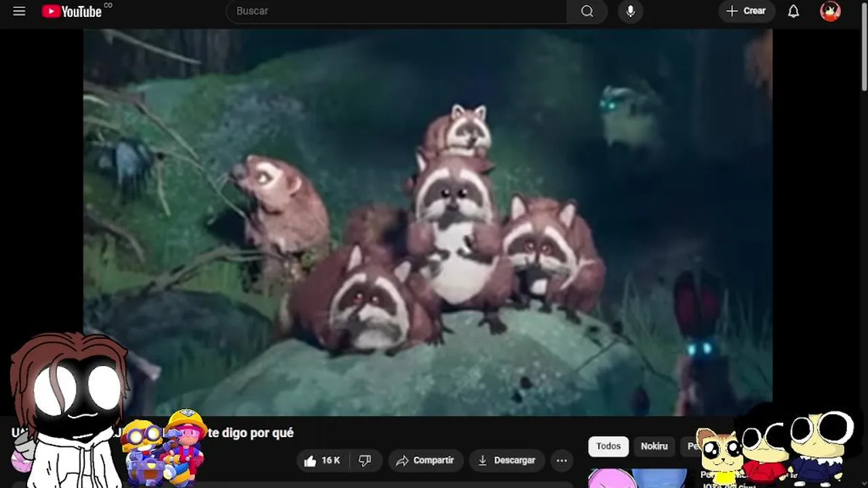Screen dimensions: 868x488
Task: Click the magnifier search button
Action: pos(587,11)
